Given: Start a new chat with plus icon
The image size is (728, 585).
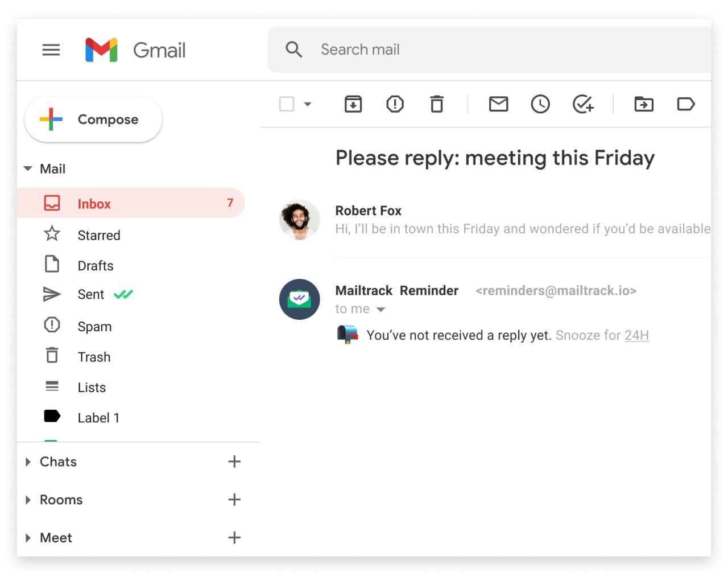Looking at the screenshot, I should point(234,462).
